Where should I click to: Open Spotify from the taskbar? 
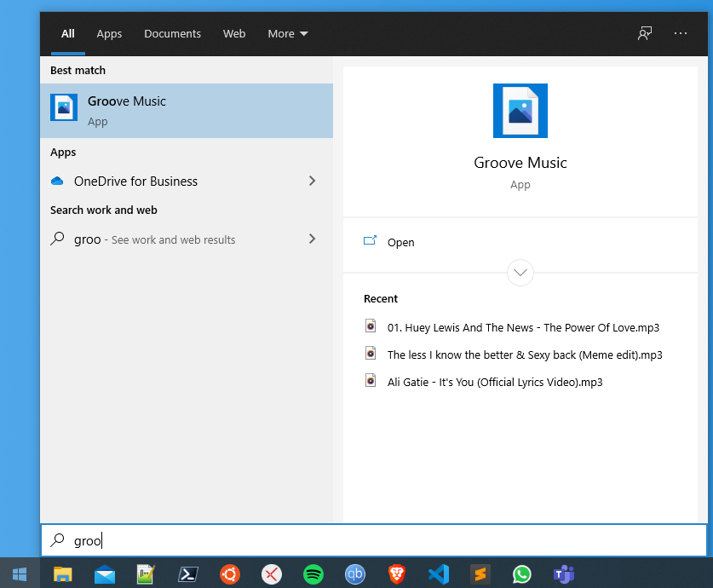point(313,574)
